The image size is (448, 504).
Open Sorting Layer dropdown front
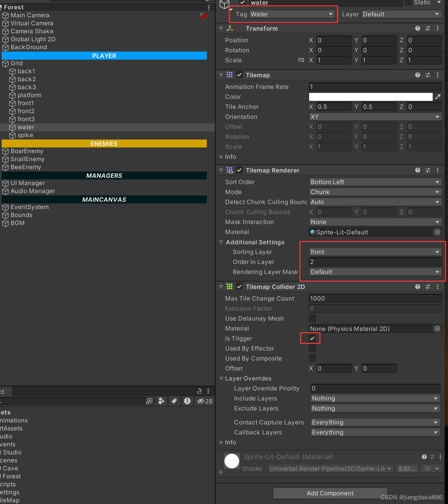point(375,252)
